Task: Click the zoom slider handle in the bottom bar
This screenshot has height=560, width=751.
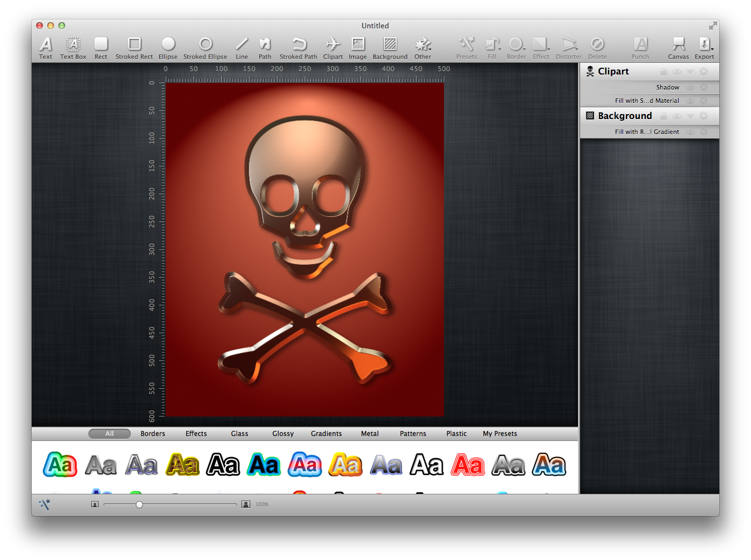Action: click(x=139, y=504)
